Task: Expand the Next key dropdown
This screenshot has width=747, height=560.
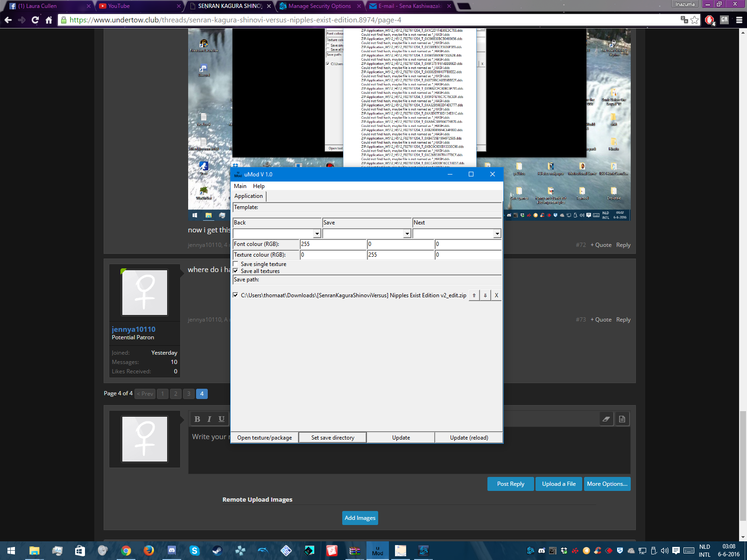Action: point(497,233)
